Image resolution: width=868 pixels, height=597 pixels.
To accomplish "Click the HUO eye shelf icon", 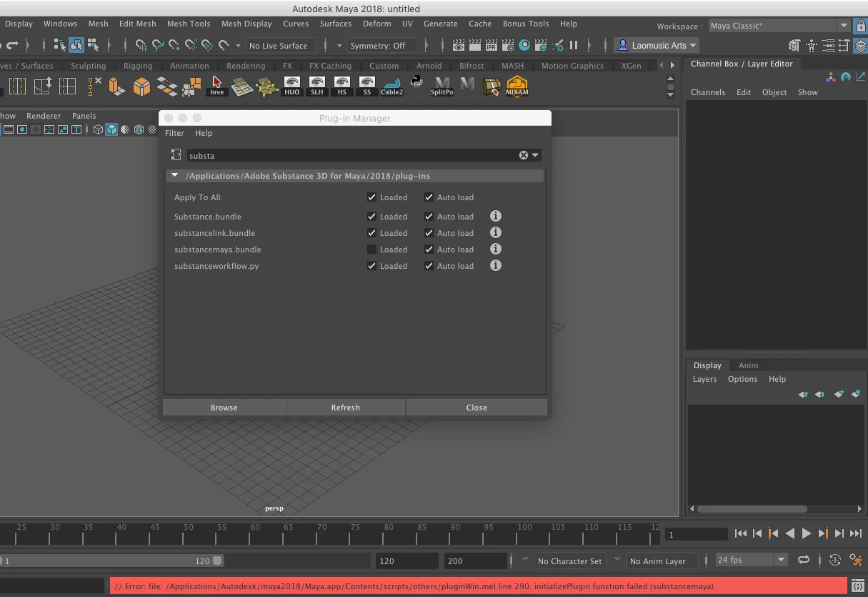I will pos(292,87).
